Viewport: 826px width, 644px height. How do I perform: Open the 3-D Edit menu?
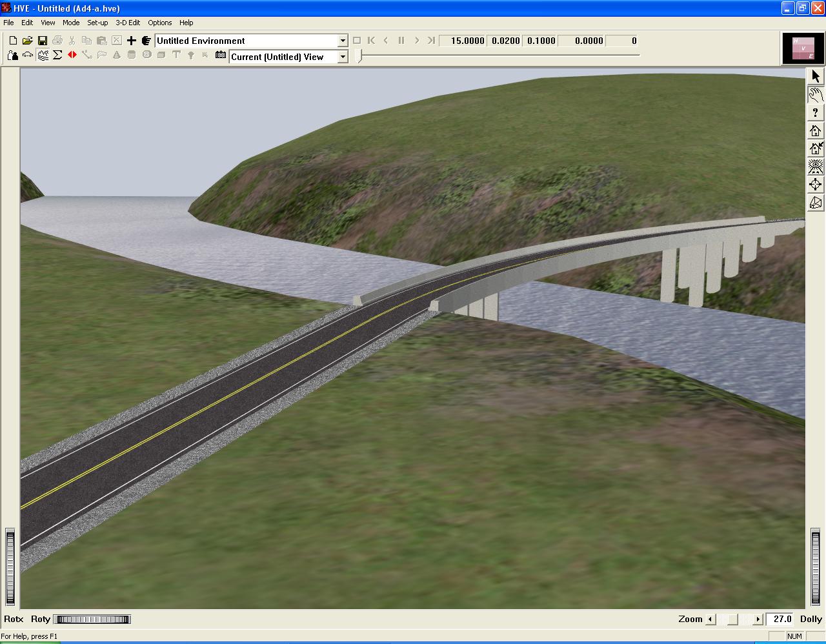point(128,23)
